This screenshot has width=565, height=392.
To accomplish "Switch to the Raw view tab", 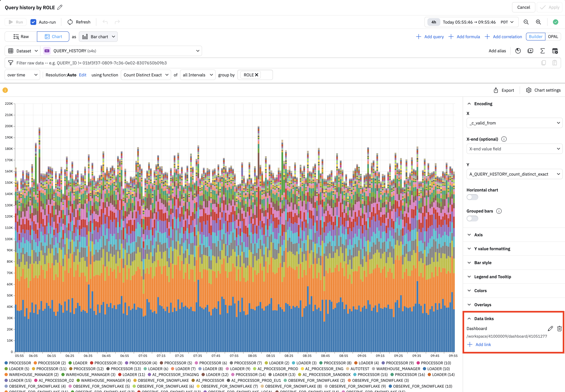I will point(21,37).
